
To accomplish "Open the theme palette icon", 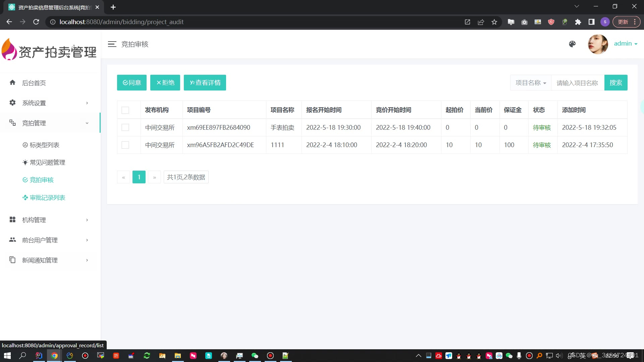I will click(572, 44).
